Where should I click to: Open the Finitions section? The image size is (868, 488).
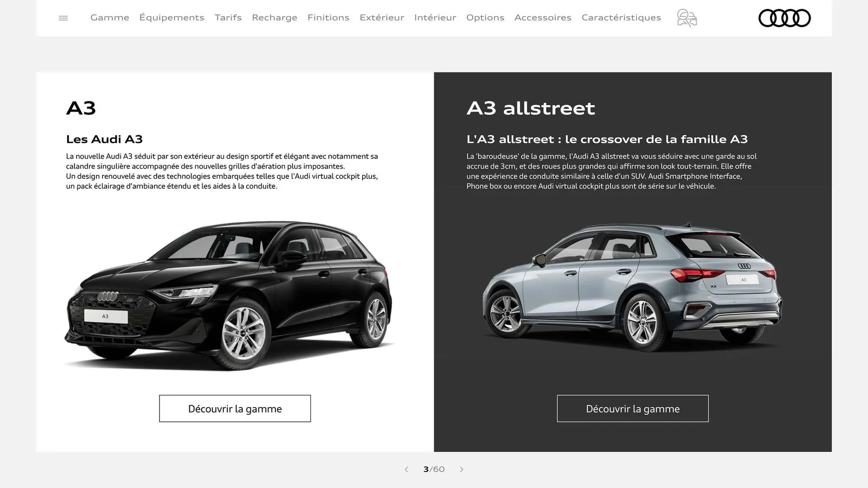pyautogui.click(x=328, y=18)
